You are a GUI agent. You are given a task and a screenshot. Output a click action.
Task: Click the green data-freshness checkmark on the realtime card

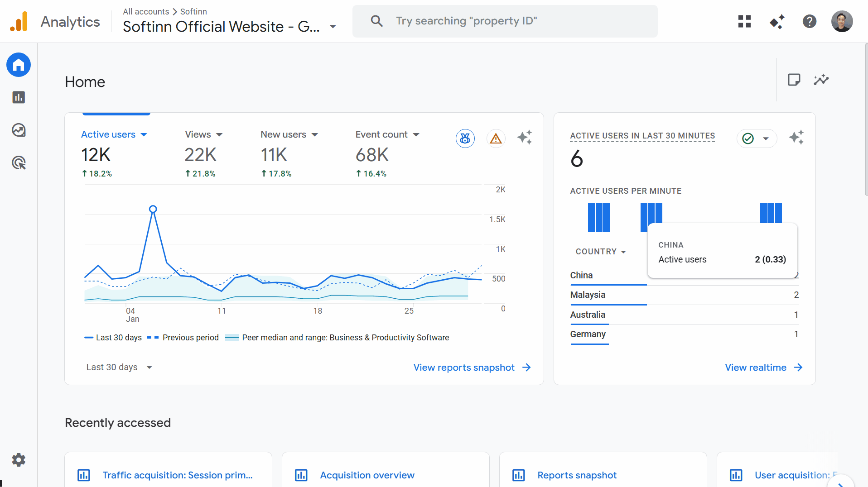click(x=748, y=138)
